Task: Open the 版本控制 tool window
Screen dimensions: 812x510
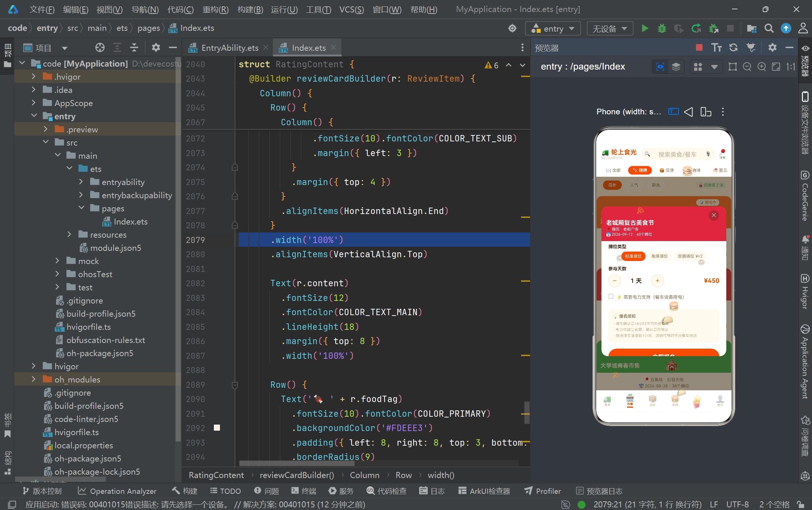Action: click(42, 491)
